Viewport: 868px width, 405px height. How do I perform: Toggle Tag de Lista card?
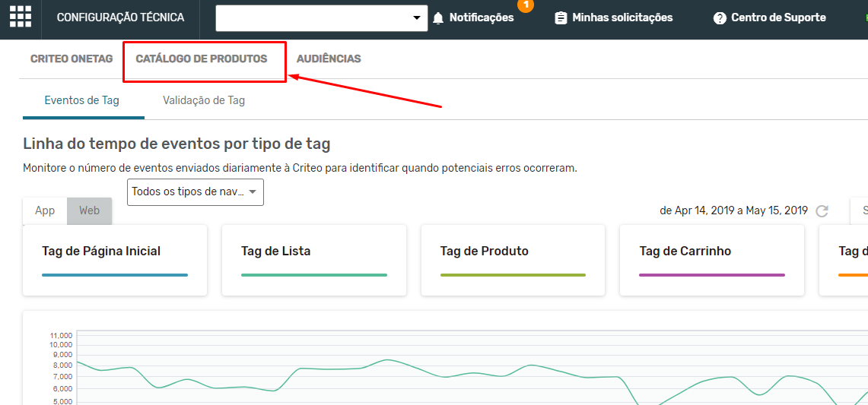coord(314,260)
